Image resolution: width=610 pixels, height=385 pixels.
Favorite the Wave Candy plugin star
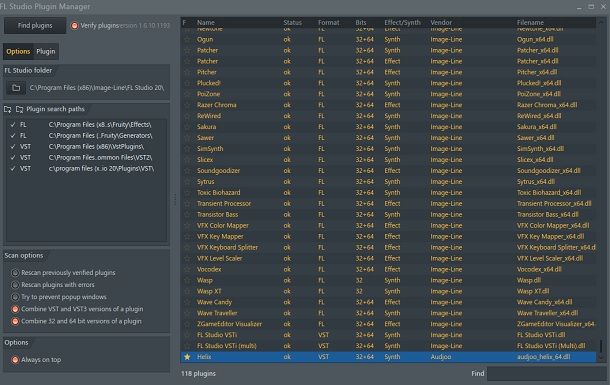188,302
